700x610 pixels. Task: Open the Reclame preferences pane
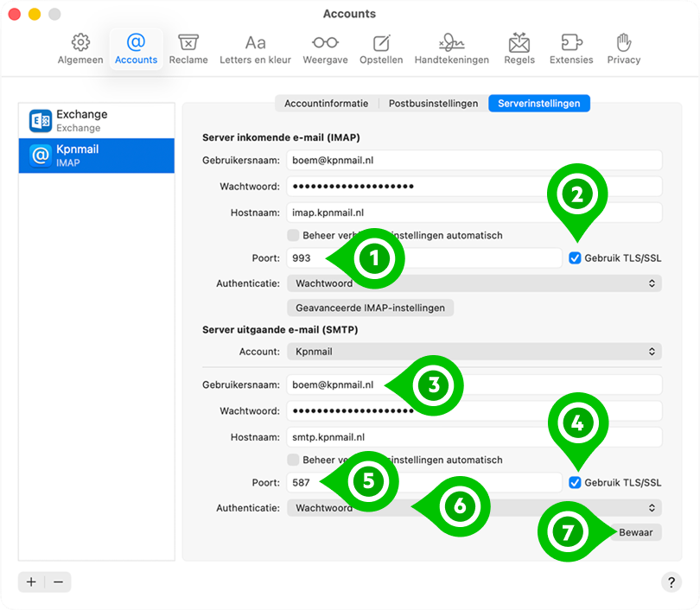pyautogui.click(x=188, y=48)
